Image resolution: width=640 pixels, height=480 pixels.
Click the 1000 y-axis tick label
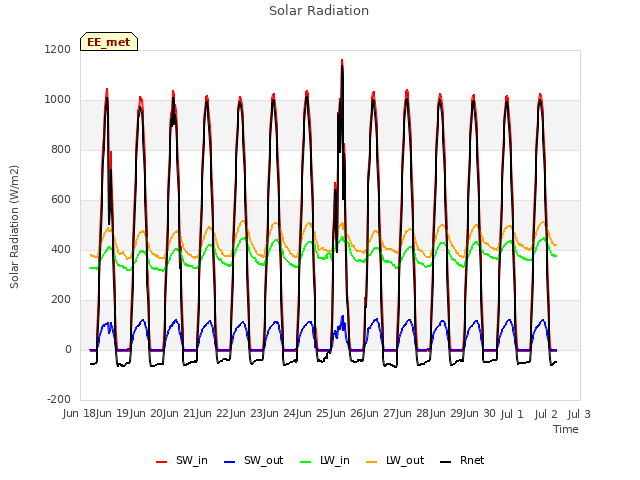click(x=58, y=100)
